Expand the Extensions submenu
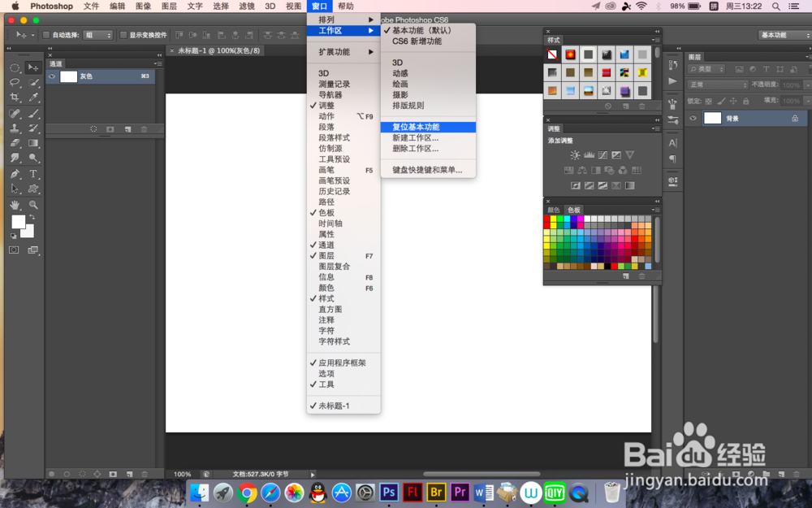 coord(343,52)
